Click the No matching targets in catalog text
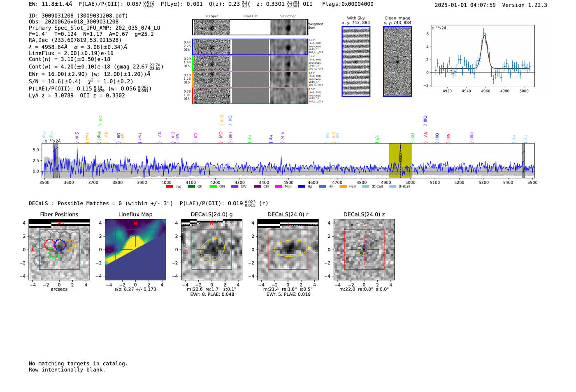The width and height of the screenshot is (576, 392). click(x=78, y=364)
